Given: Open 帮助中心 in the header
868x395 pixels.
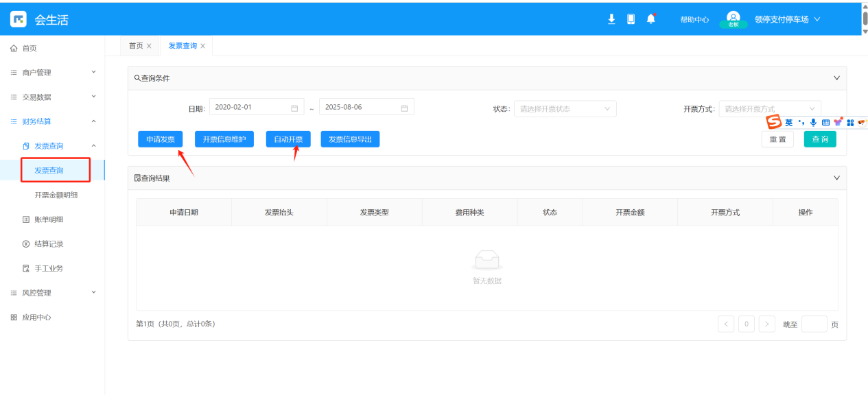Looking at the screenshot, I should [694, 20].
